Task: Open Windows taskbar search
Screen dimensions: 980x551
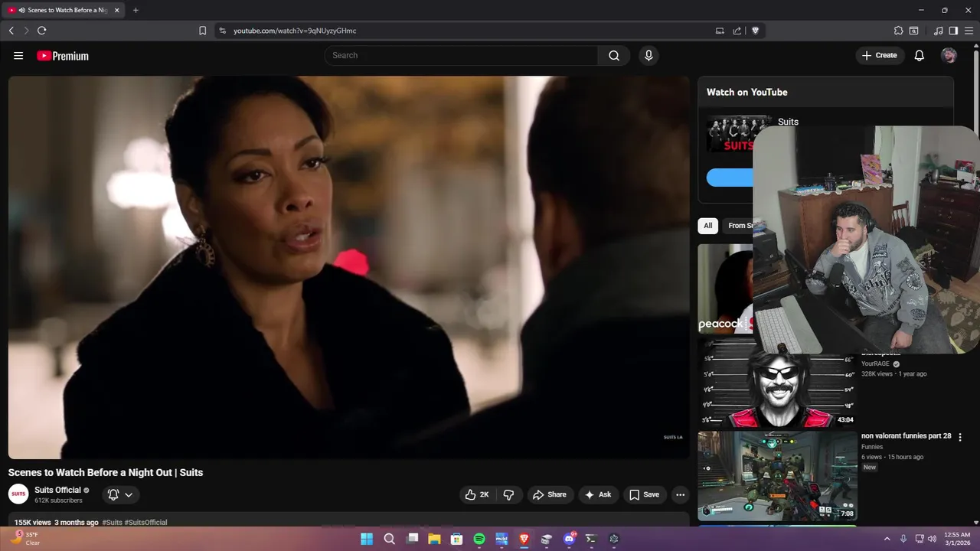Action: 389,539
